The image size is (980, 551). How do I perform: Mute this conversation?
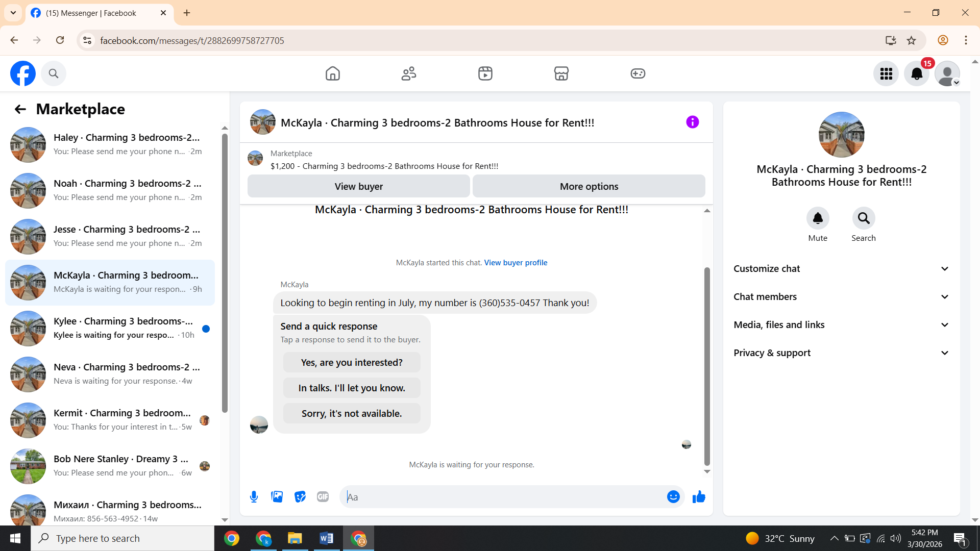point(818,218)
